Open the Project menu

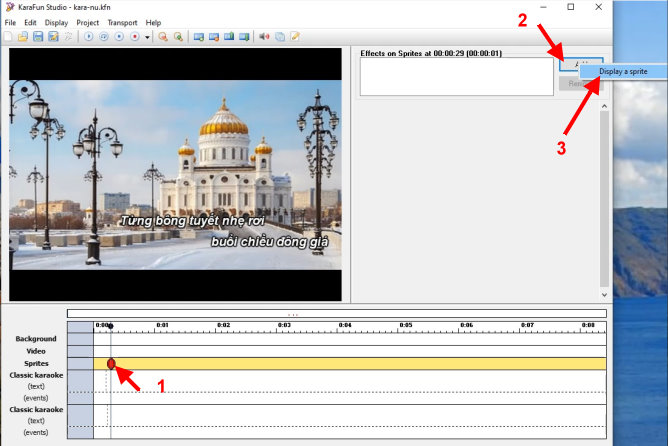(88, 22)
